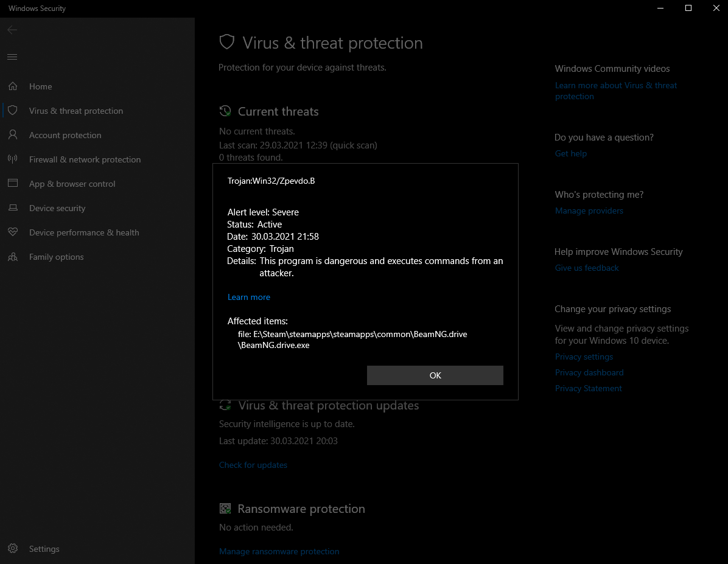Click the App & browser control window icon
728x564 pixels.
click(x=13, y=183)
